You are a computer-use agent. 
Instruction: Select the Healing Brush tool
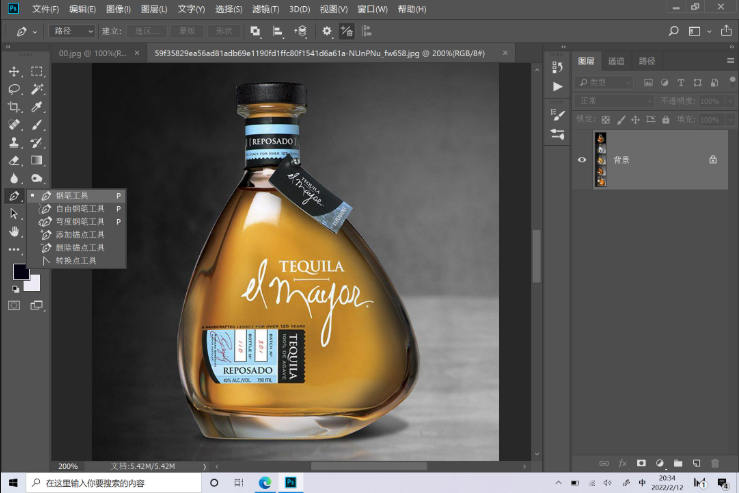tap(14, 125)
